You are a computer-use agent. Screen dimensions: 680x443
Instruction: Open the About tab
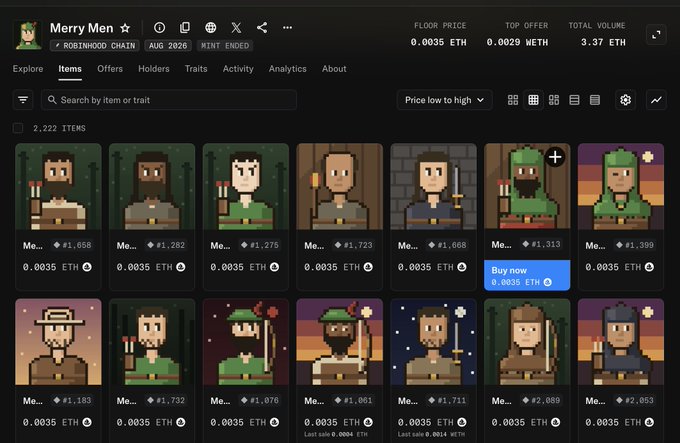[x=334, y=68]
